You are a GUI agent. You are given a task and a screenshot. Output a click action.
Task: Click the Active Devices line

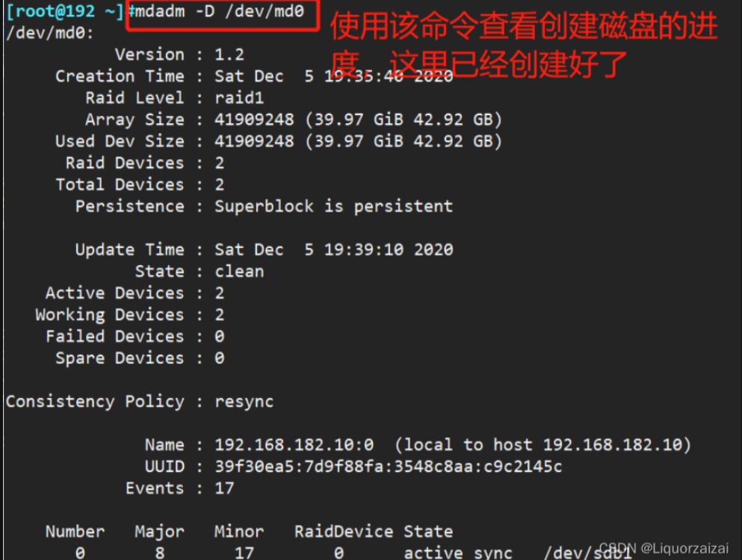click(135, 293)
